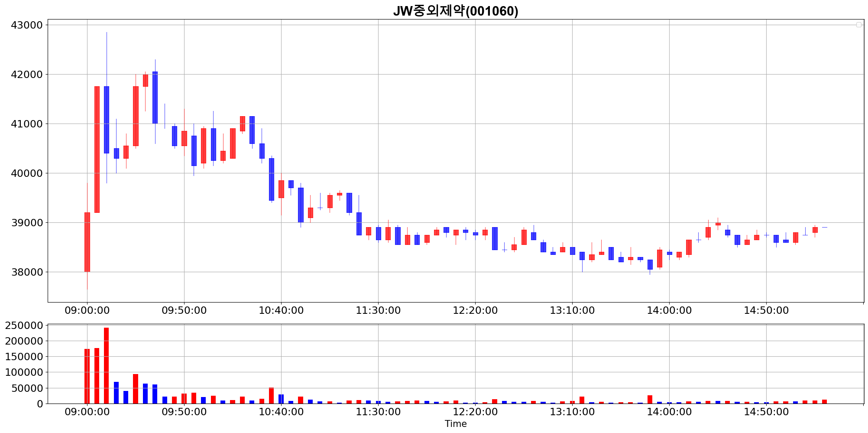The image size is (868, 433).
Task: Click the 14:50:00 label under volume chart
Action: pos(766,412)
